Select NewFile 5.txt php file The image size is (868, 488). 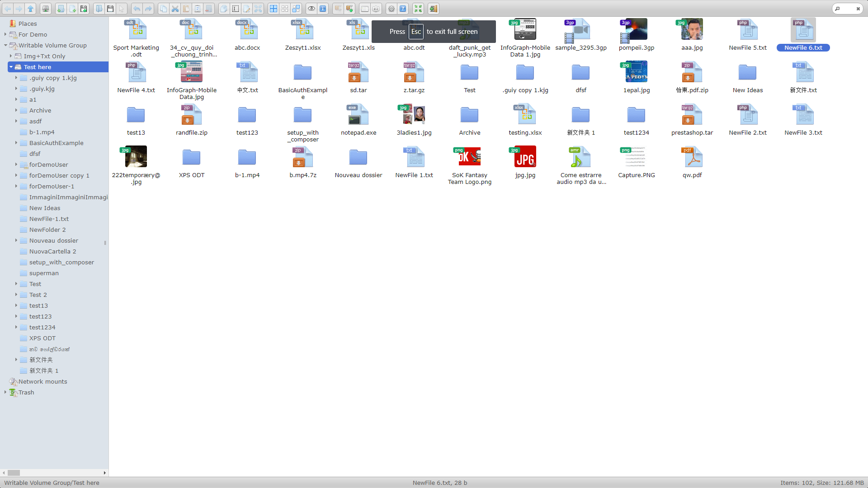(747, 30)
